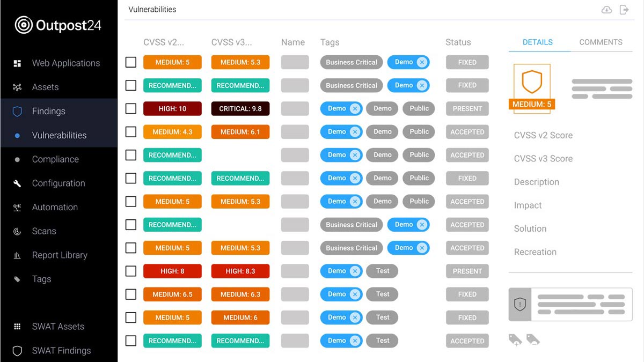This screenshot has height=362, width=644.
Task: Open SWAT Findings shield icon
Action: point(17,351)
